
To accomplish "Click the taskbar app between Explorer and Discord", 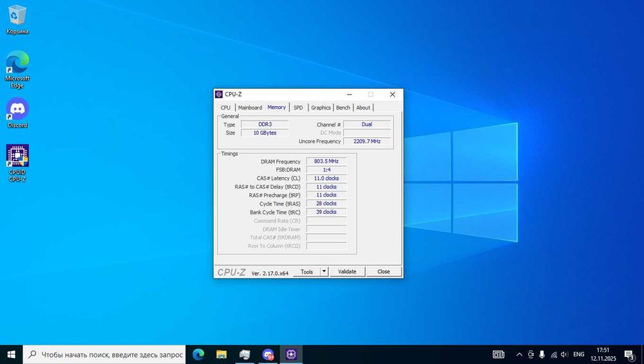I will point(245,354).
